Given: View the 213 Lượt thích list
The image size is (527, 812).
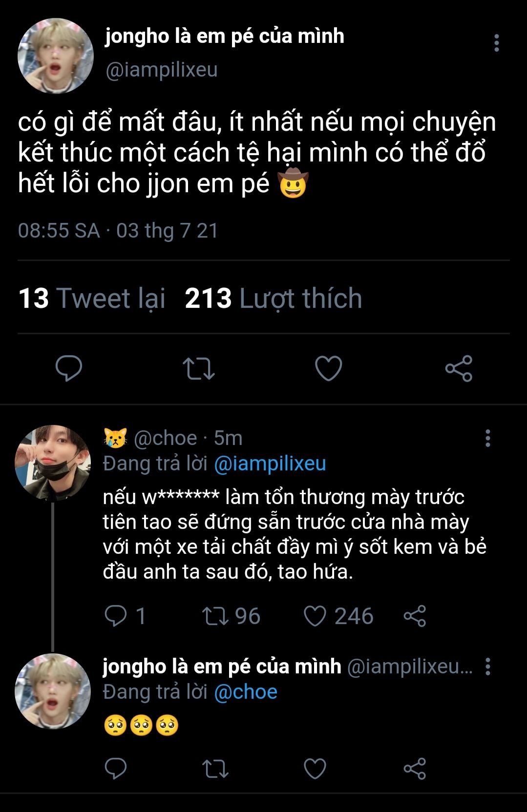Looking at the screenshot, I should click(273, 298).
